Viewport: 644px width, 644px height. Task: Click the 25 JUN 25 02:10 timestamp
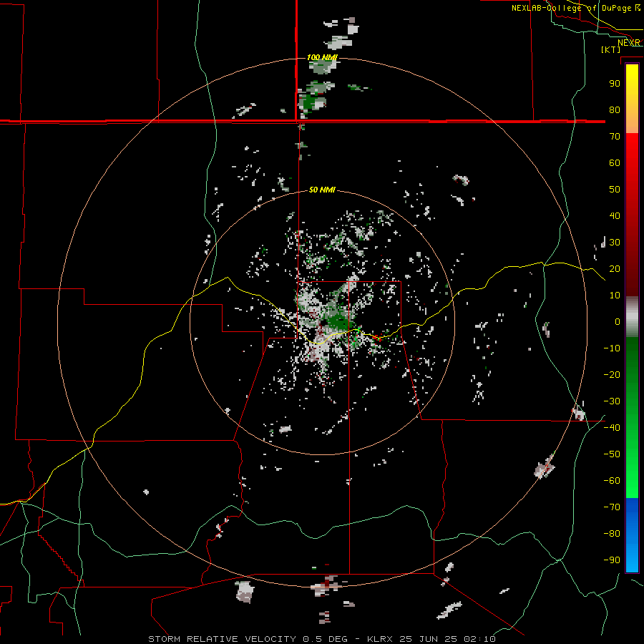point(448,639)
